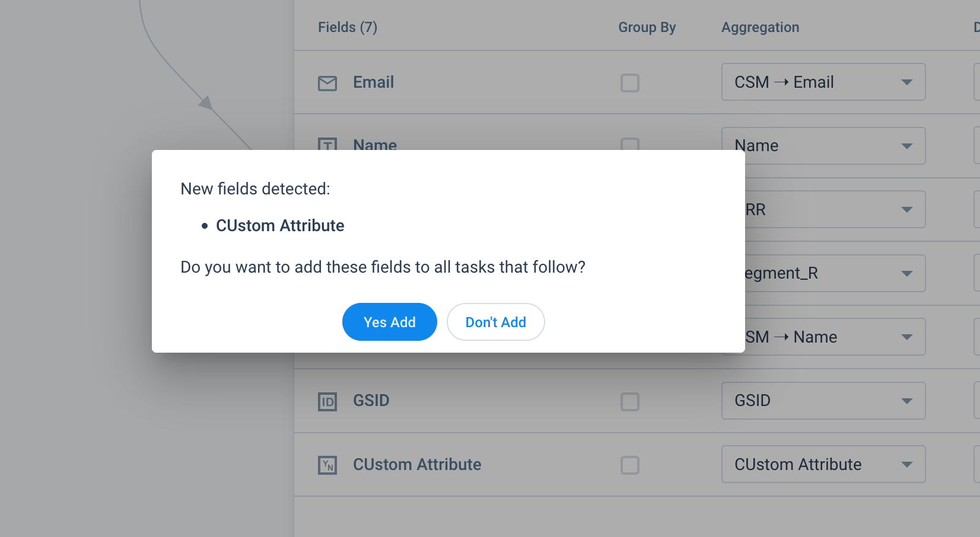The image size is (980, 537).
Task: Click the Email field envelope icon
Action: click(327, 83)
